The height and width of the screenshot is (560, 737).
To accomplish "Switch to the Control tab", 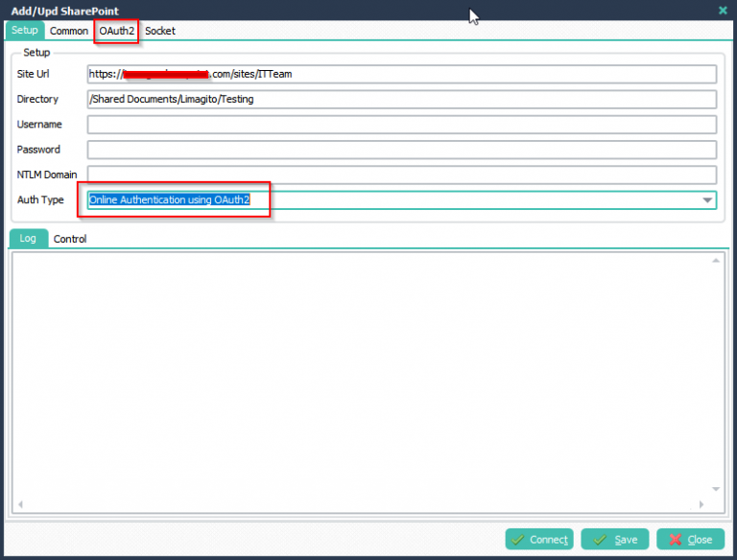I will point(69,239).
